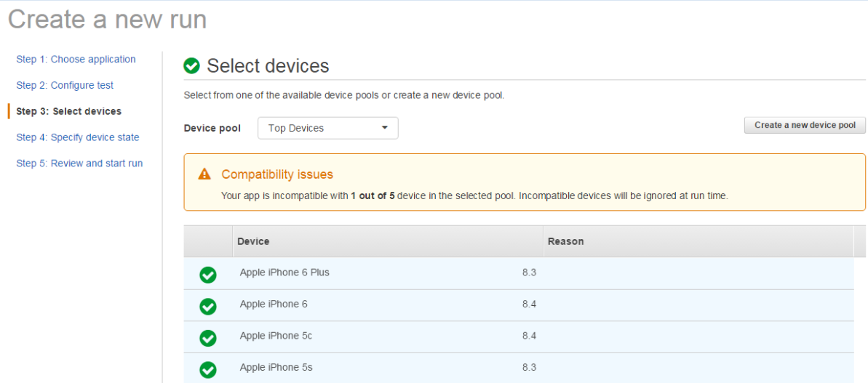Click green check icon for iPhone 5s
Image resolution: width=868 pixels, height=383 pixels.
point(208,368)
